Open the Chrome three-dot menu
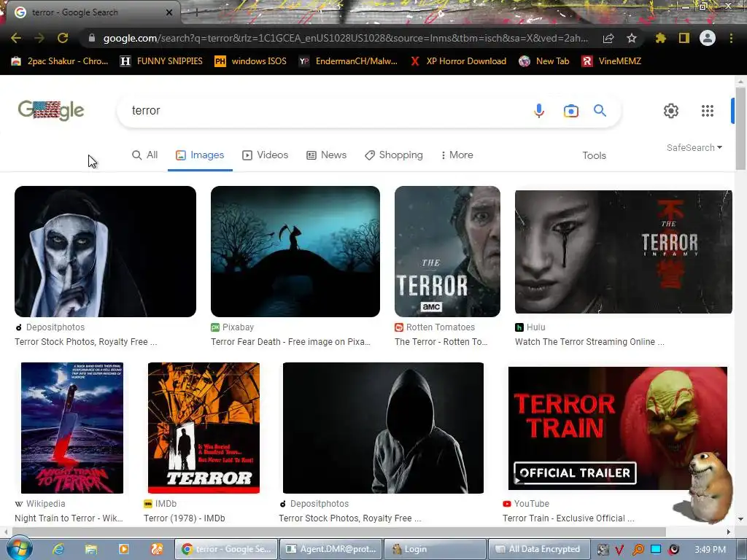The height and width of the screenshot is (560, 747). pyautogui.click(x=731, y=38)
